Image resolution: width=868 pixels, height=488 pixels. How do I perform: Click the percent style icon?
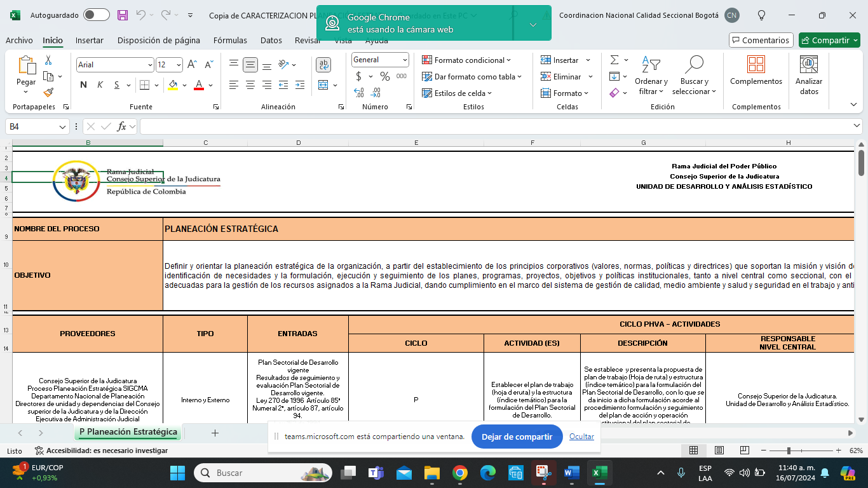[384, 76]
